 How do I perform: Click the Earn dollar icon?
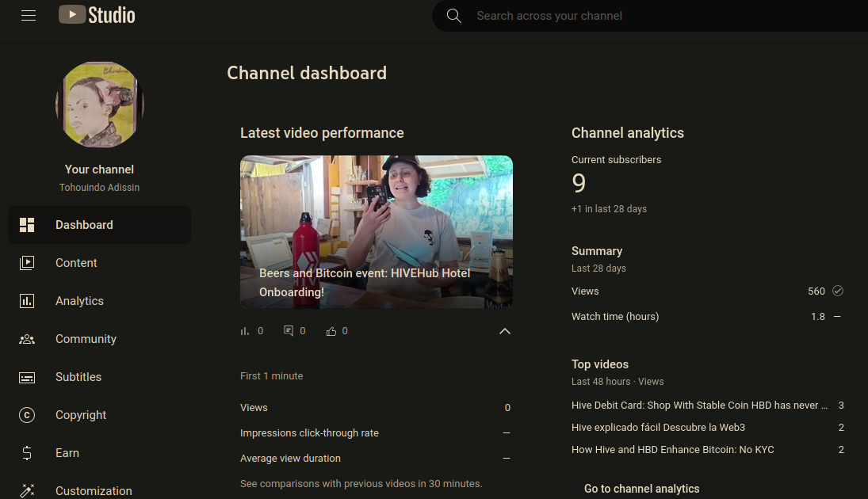27,453
